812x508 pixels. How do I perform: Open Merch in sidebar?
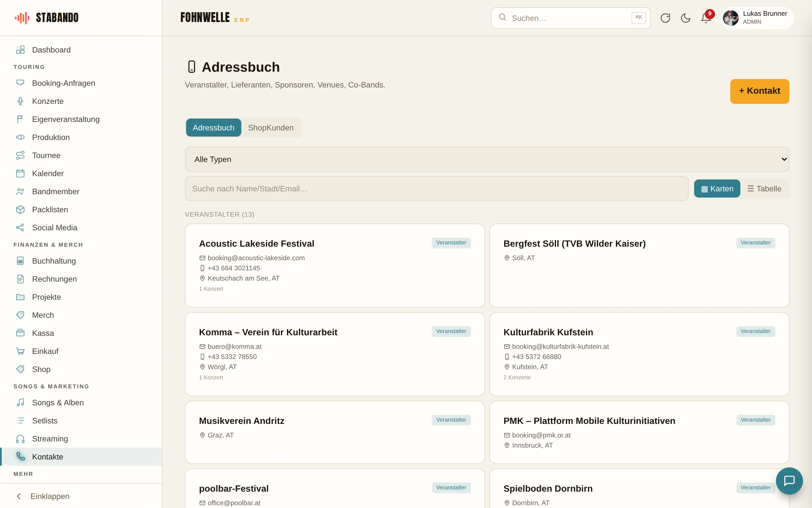coord(81,315)
